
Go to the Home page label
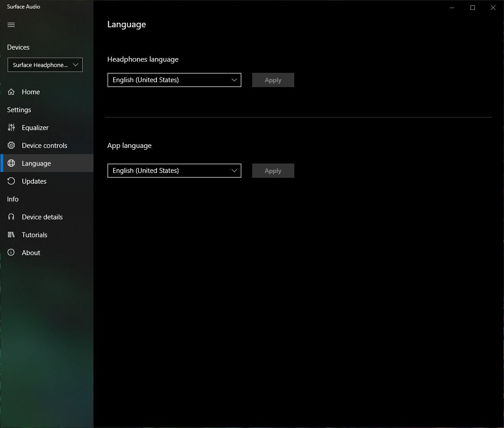31,92
